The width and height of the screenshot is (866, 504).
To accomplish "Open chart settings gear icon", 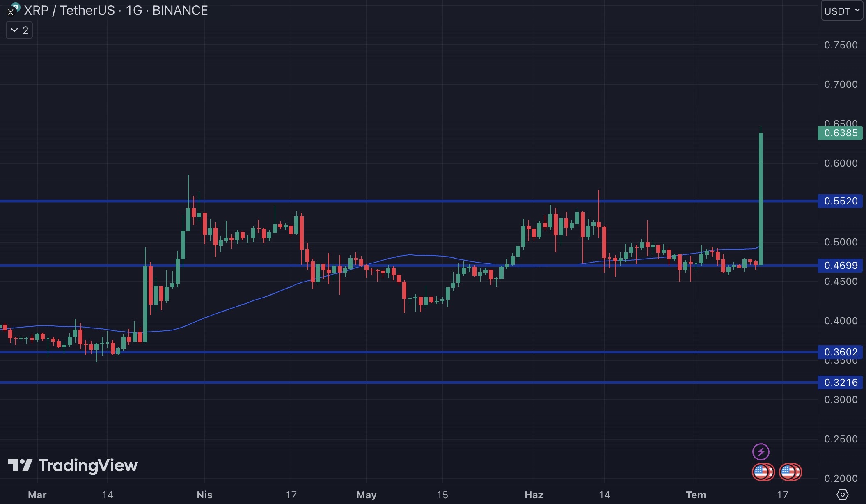I will click(842, 494).
